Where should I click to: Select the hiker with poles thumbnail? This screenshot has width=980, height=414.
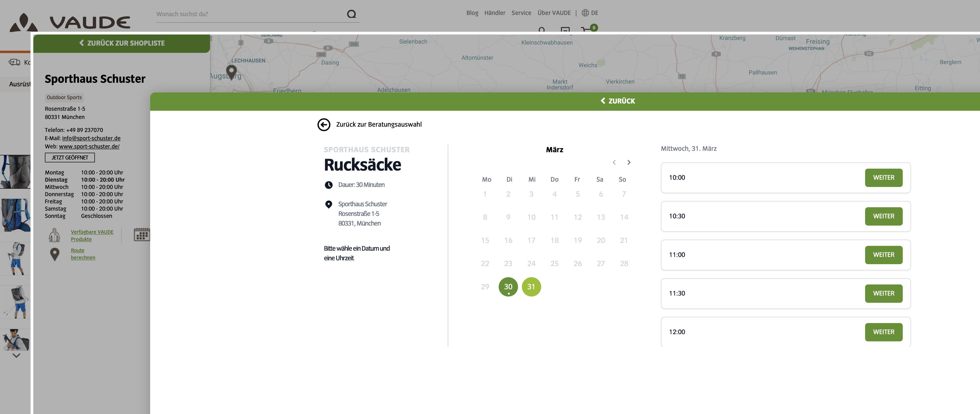point(15,302)
